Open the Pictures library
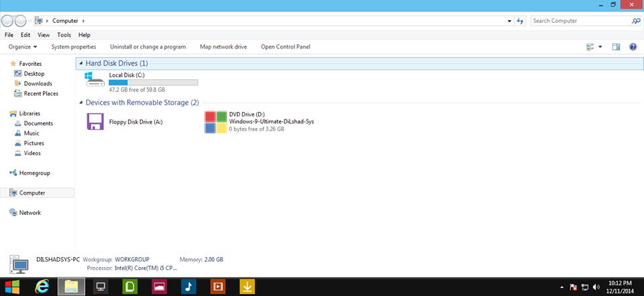The width and height of the screenshot is (644, 296). [34, 143]
